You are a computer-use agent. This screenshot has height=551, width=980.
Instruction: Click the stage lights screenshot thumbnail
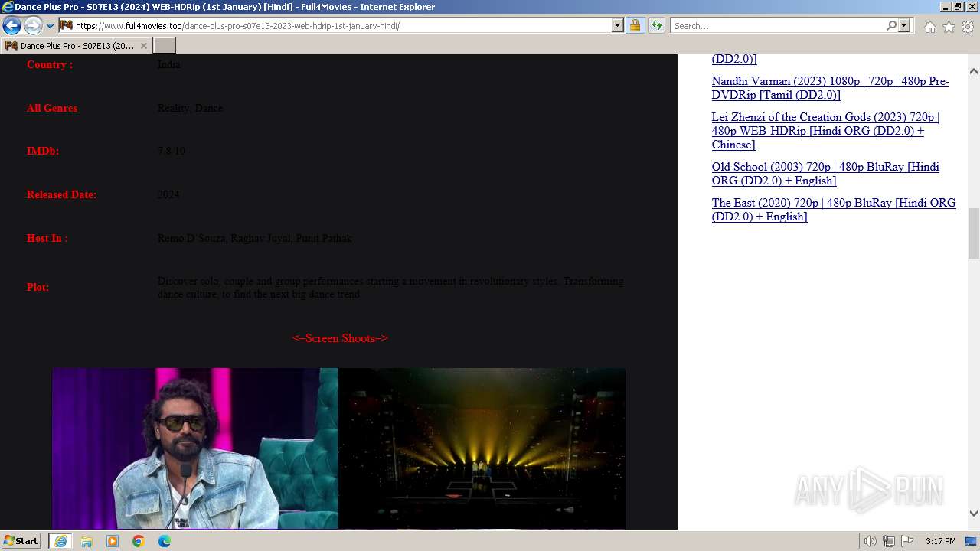[482, 448]
